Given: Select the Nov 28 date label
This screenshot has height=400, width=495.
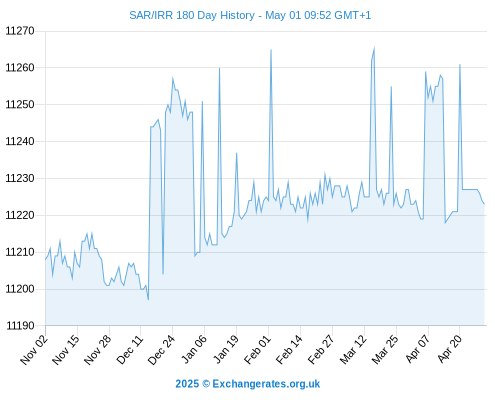Looking at the screenshot, I should 98,349.
